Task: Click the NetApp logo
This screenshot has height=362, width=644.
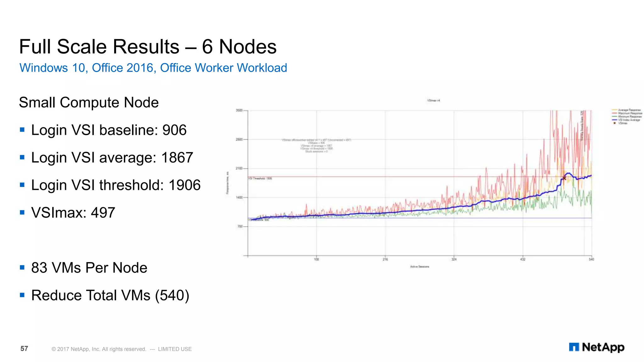Action: [x=597, y=347]
